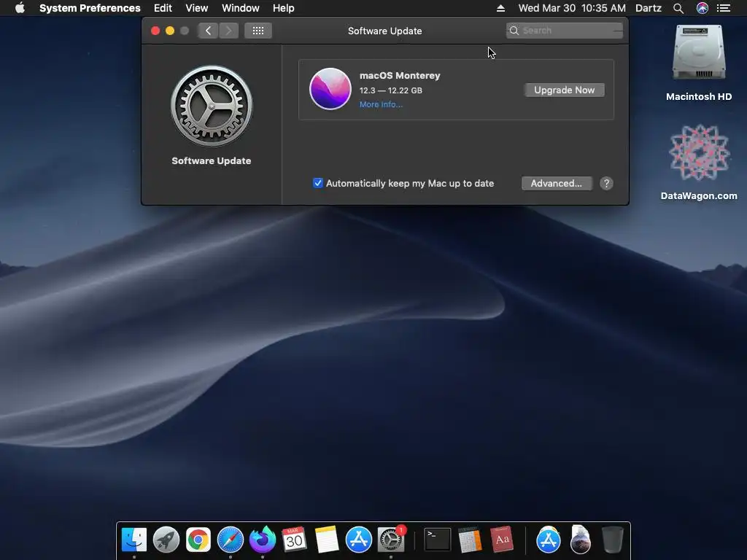Image resolution: width=747 pixels, height=560 pixels.
Task: Open Finder from the Dock
Action: pyautogui.click(x=134, y=540)
